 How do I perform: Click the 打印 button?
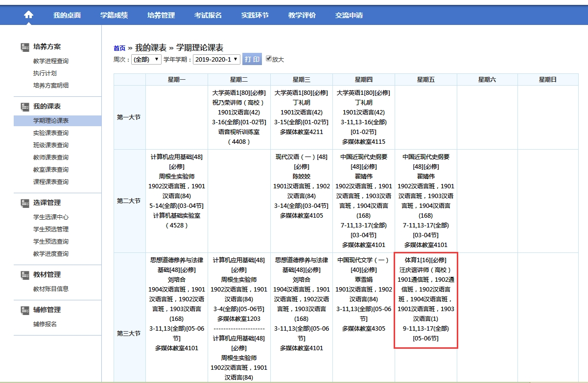click(x=252, y=59)
